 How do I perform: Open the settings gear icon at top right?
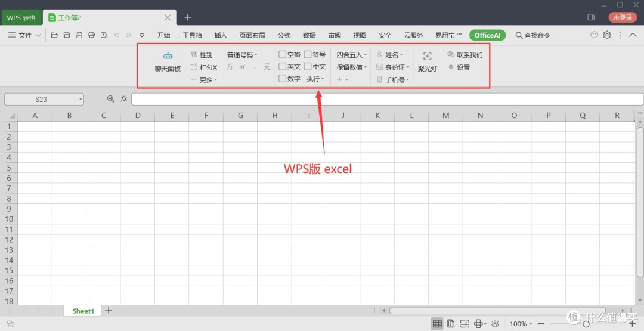coord(607,35)
